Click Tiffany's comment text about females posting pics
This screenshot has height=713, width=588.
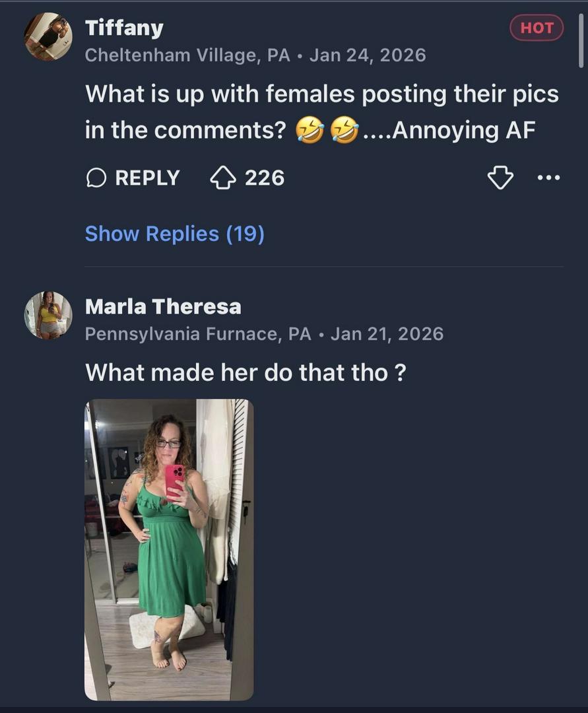(321, 94)
